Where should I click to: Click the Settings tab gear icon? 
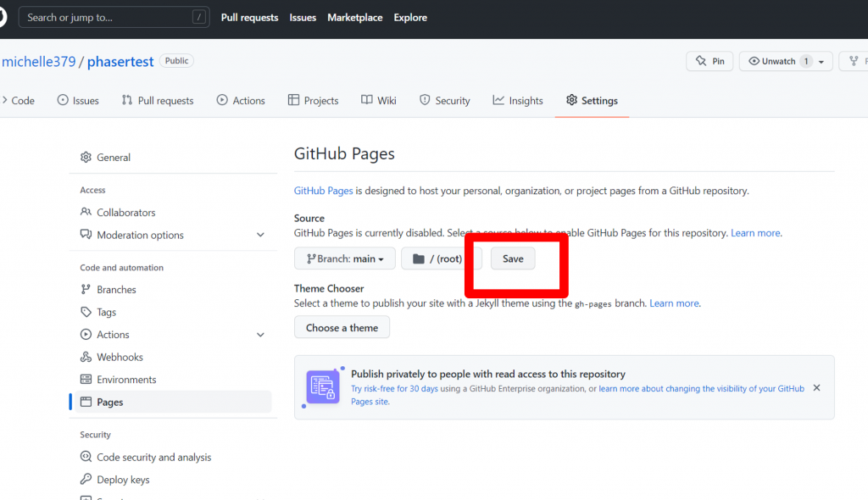tap(571, 100)
